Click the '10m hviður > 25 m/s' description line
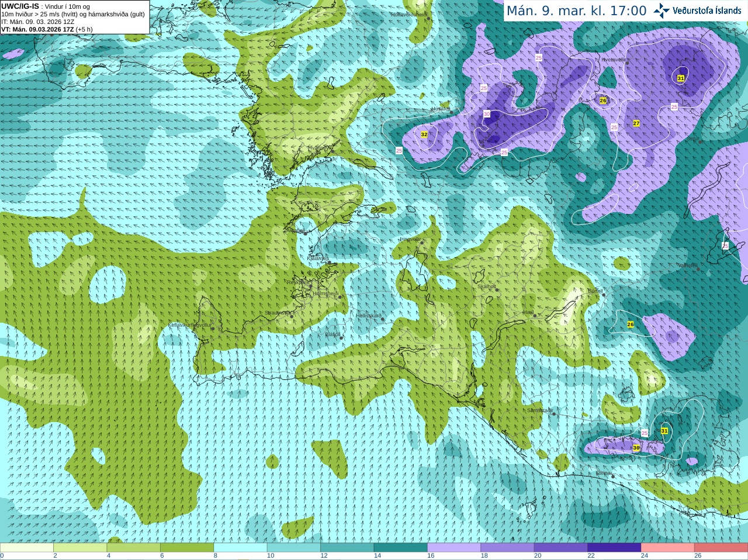Screen dimensions: 748x560 [x=73, y=14]
